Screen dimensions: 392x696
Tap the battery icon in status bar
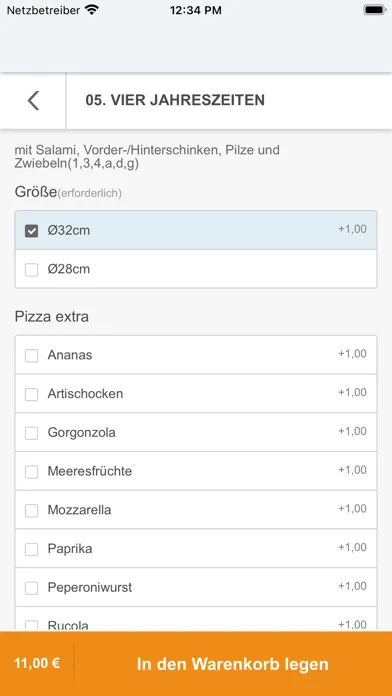pos(375,10)
